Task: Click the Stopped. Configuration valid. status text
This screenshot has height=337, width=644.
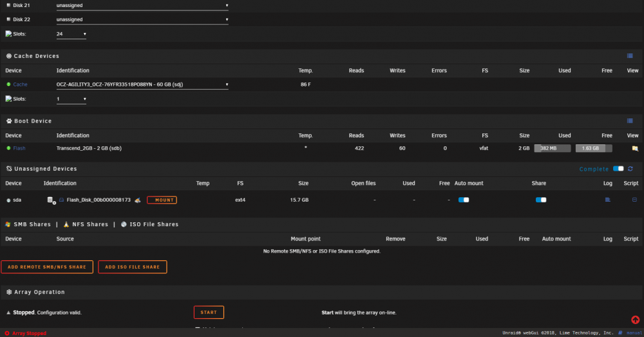Action: 47,313
